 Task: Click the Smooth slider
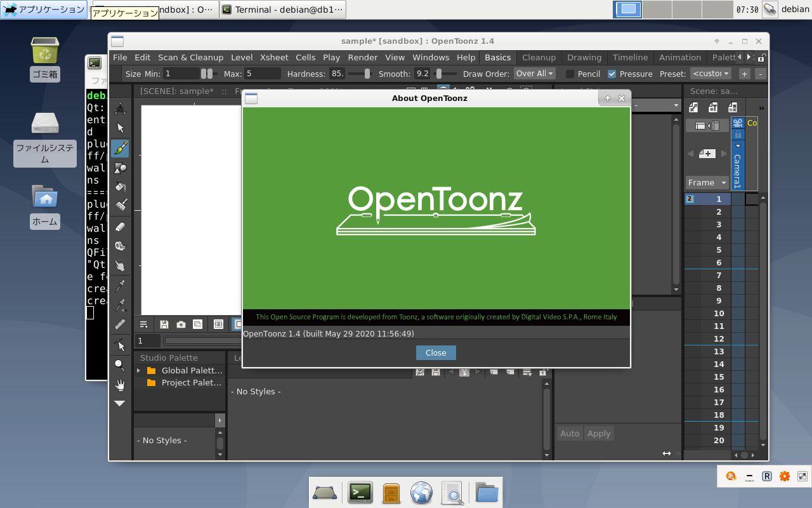point(445,74)
